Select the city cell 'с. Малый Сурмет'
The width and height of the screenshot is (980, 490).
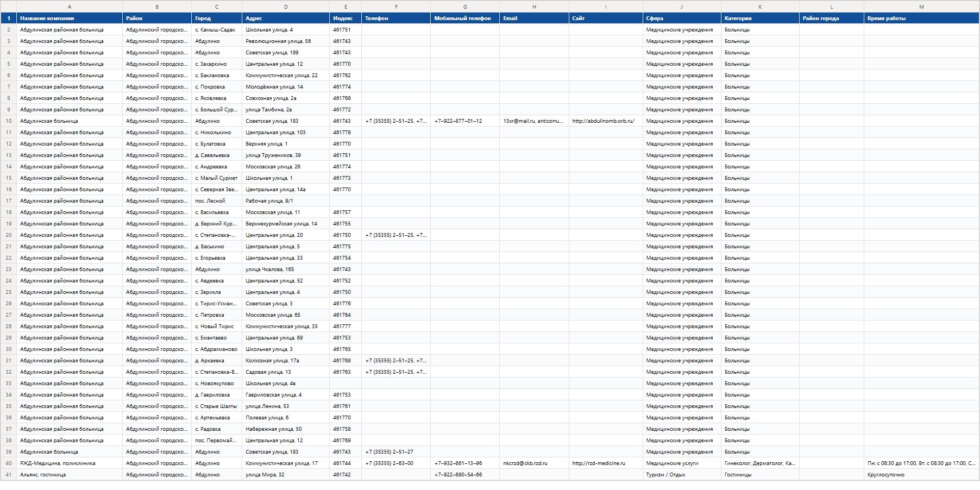click(x=217, y=178)
